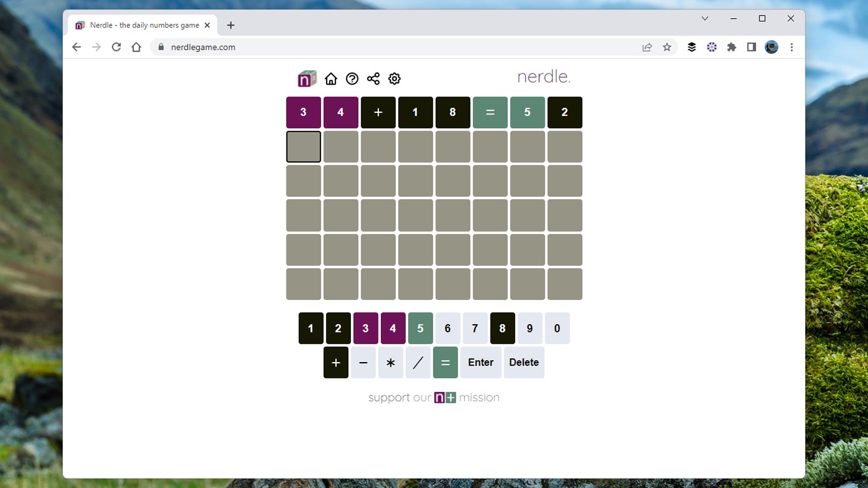The width and height of the screenshot is (868, 488).
Task: Click the green 5 key on keyboard
Action: click(420, 328)
